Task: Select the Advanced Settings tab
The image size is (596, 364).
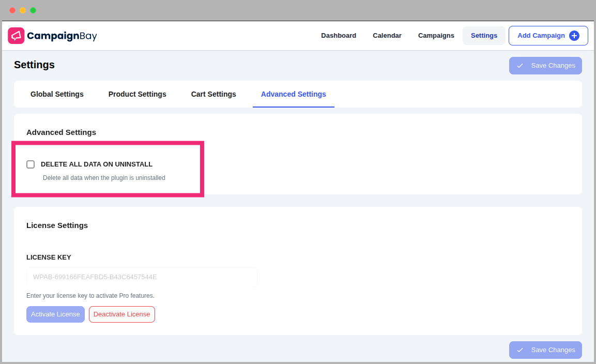Action: point(294,94)
